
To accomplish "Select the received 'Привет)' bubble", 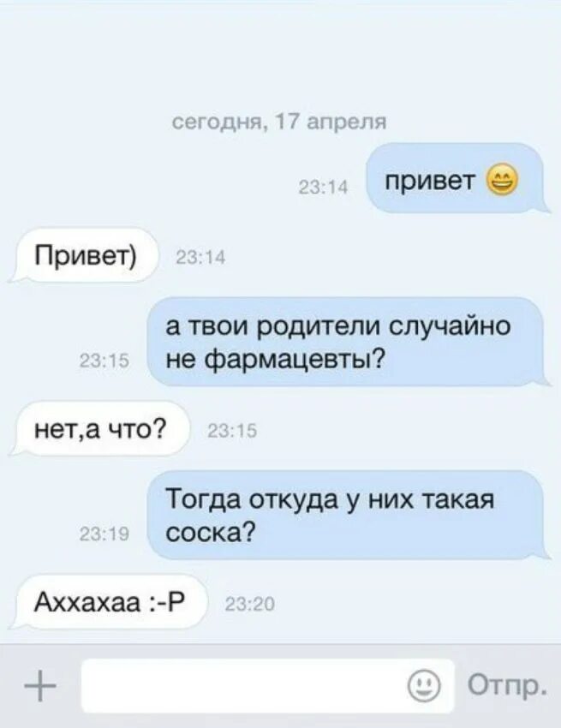I will (85, 255).
